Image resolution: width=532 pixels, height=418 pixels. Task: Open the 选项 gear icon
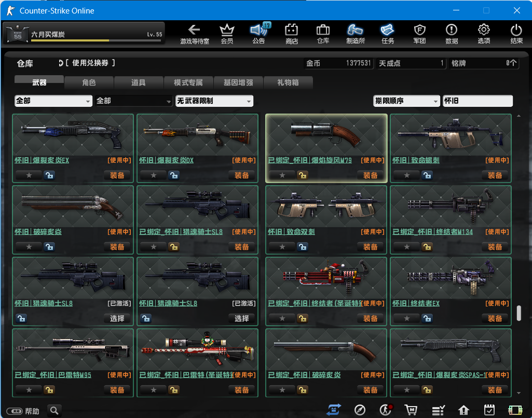point(484,34)
